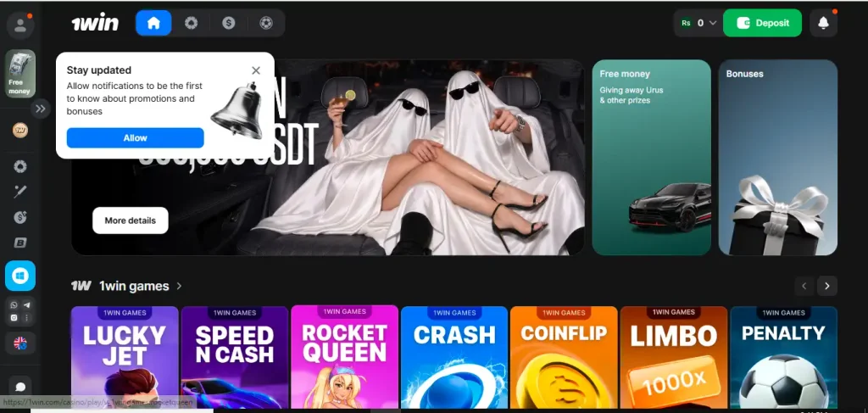868x413 pixels.
Task: Click the 1W coin sidebar icon
Action: (x=20, y=130)
